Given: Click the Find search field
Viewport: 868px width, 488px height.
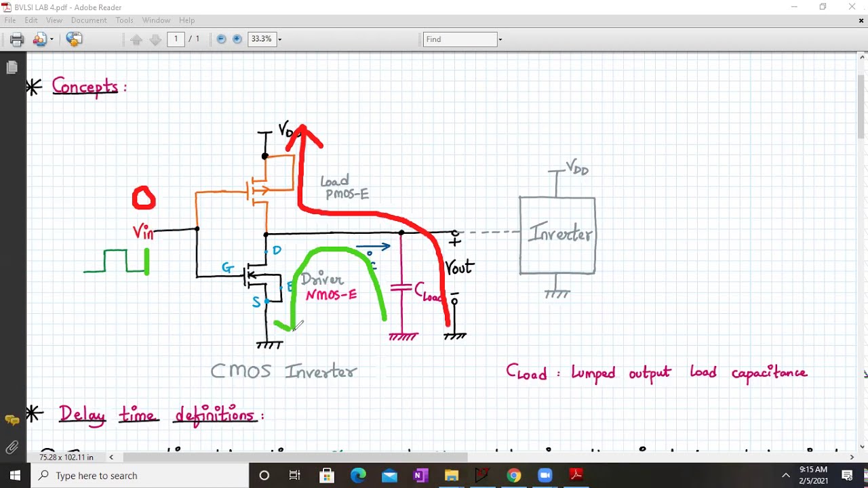Looking at the screenshot, I should pos(460,39).
